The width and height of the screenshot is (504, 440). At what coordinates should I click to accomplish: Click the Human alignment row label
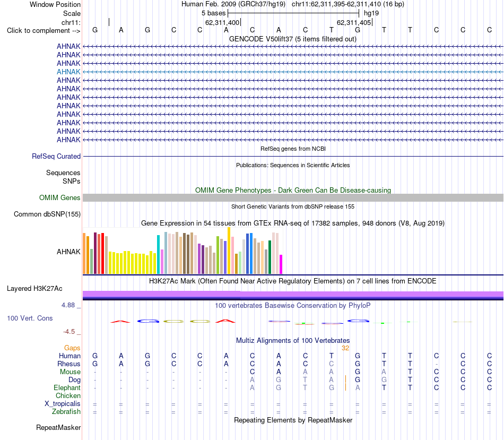(x=69, y=356)
